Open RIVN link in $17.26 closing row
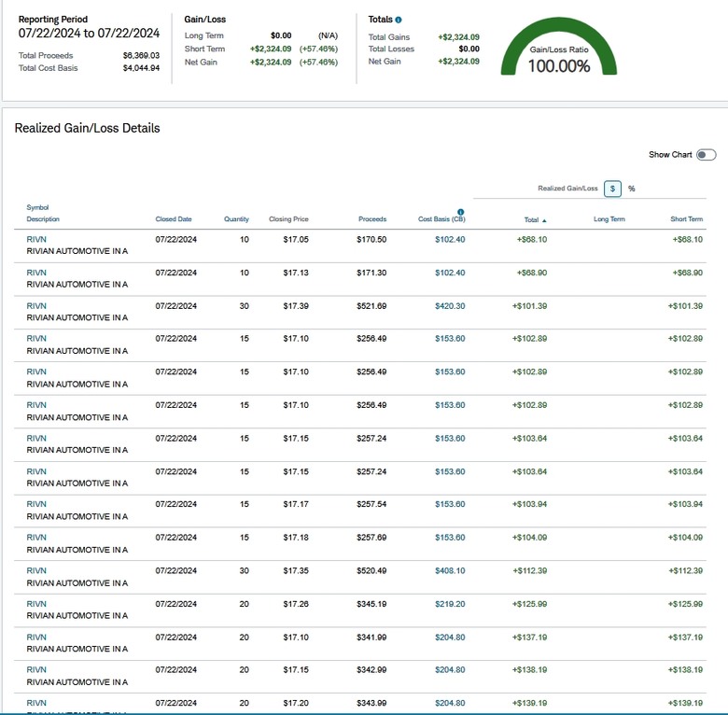Screen dimensions: 728x715 point(36,604)
